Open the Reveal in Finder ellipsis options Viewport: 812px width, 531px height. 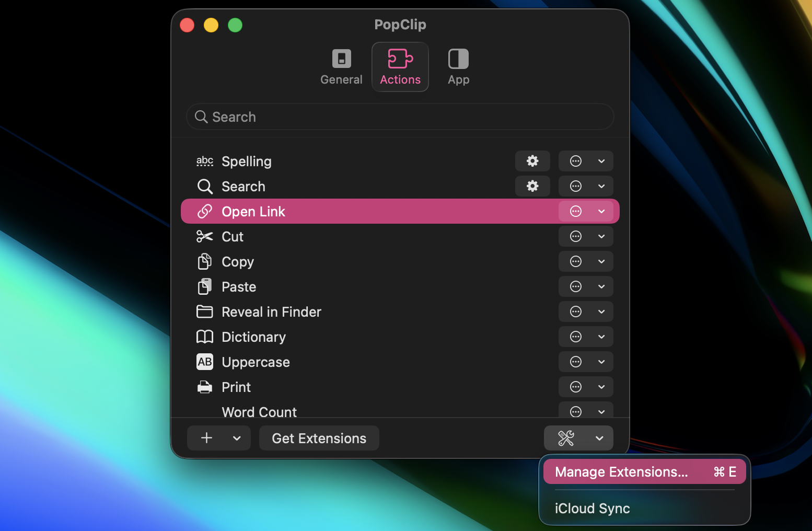[576, 311]
